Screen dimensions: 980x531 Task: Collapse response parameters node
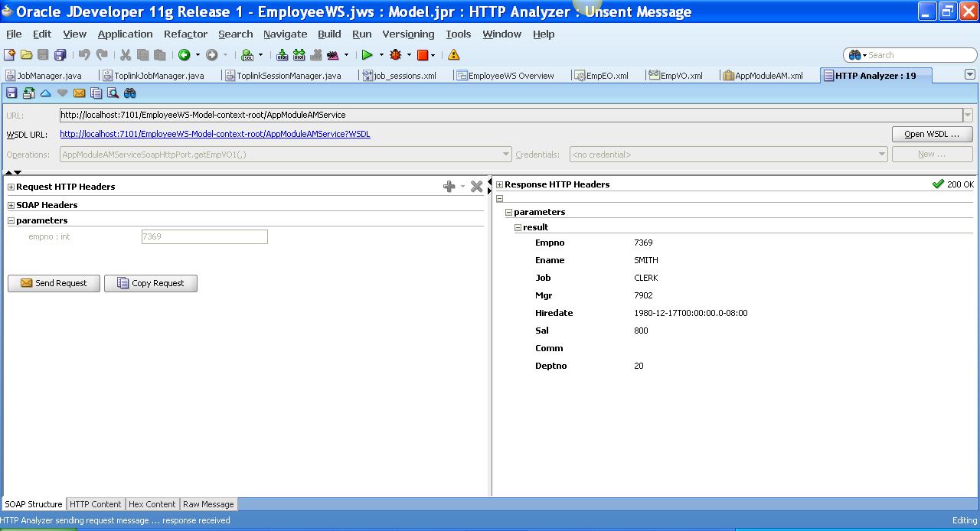tap(508, 212)
